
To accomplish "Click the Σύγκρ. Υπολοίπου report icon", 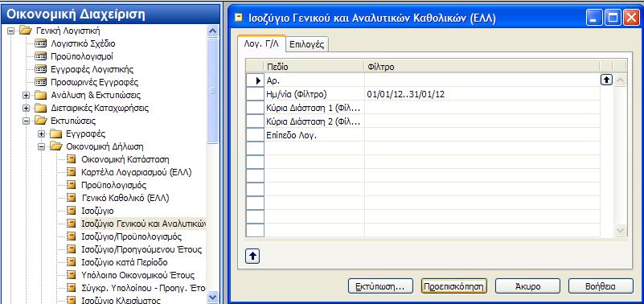I will (72, 288).
